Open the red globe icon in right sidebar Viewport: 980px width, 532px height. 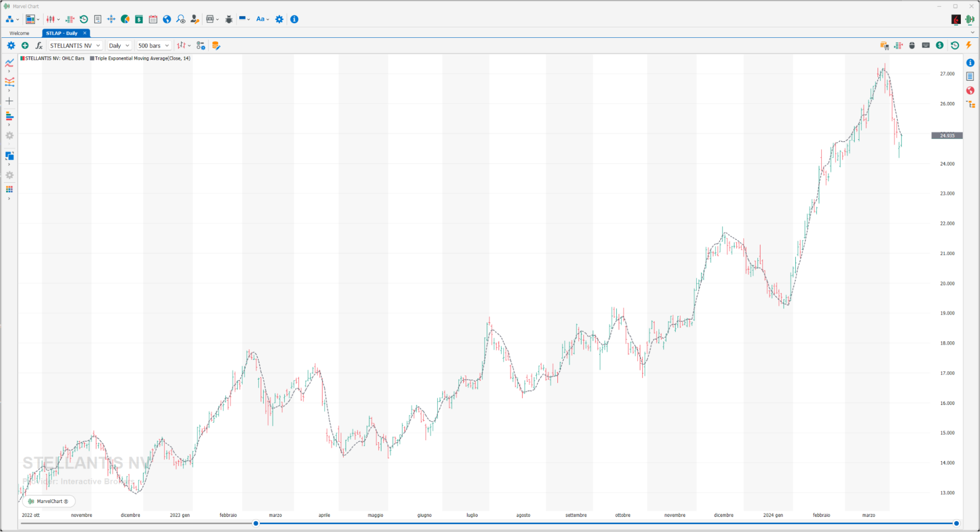[x=970, y=91]
